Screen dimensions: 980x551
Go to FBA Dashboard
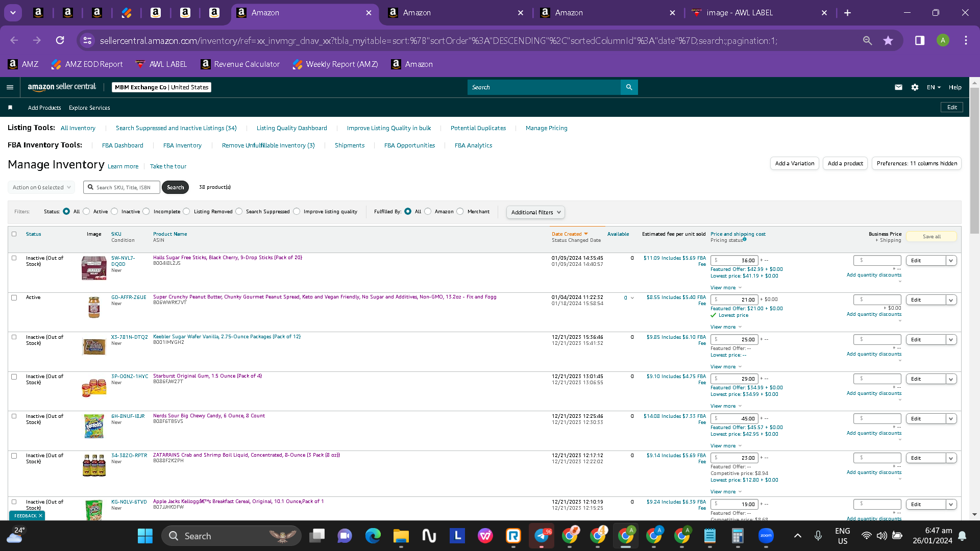(x=122, y=145)
